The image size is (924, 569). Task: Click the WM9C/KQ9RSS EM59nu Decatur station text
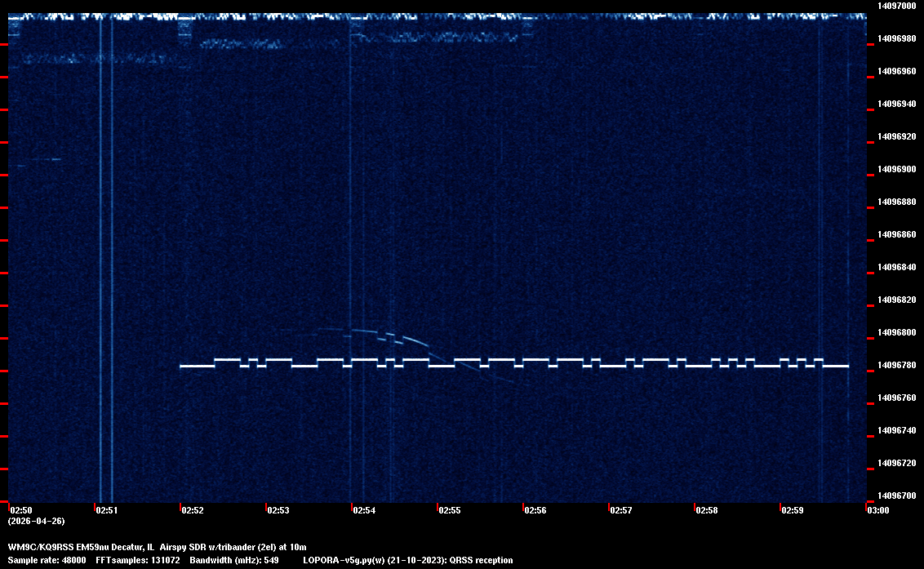pyautogui.click(x=81, y=547)
